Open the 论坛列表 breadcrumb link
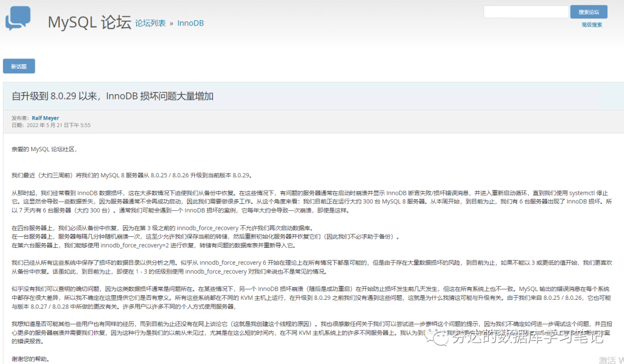624x364 pixels. pos(150,23)
